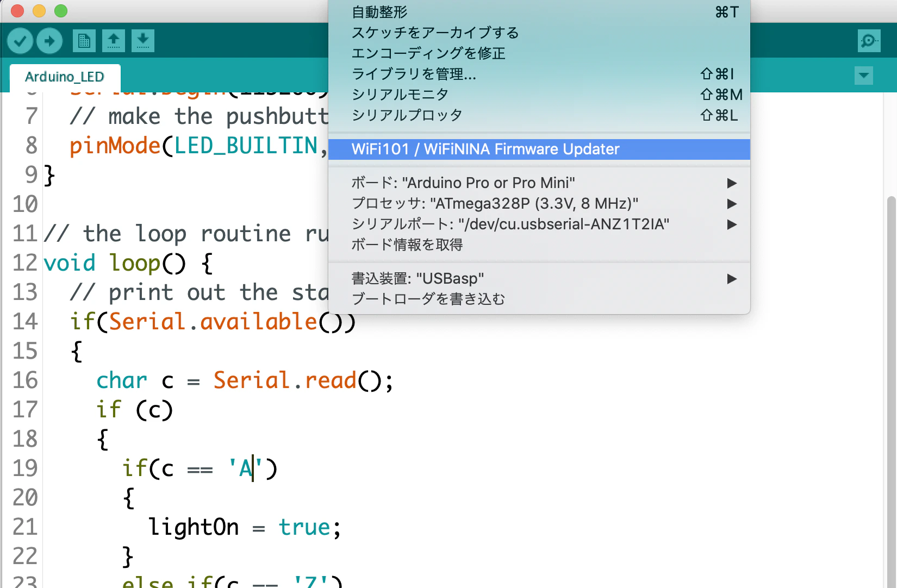The image size is (897, 588).
Task: Click line number 10 in the gutter
Action: point(25,204)
